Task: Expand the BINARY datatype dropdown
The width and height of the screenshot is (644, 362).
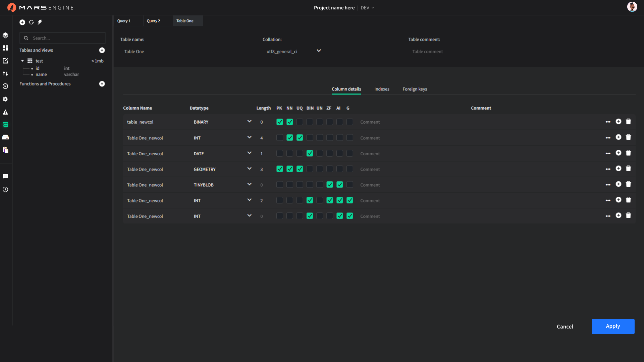Action: (249, 121)
